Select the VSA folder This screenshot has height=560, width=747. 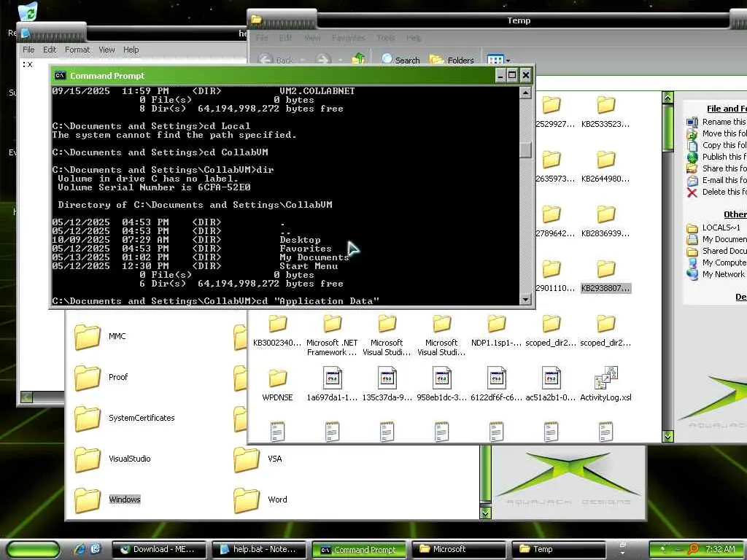click(258, 459)
